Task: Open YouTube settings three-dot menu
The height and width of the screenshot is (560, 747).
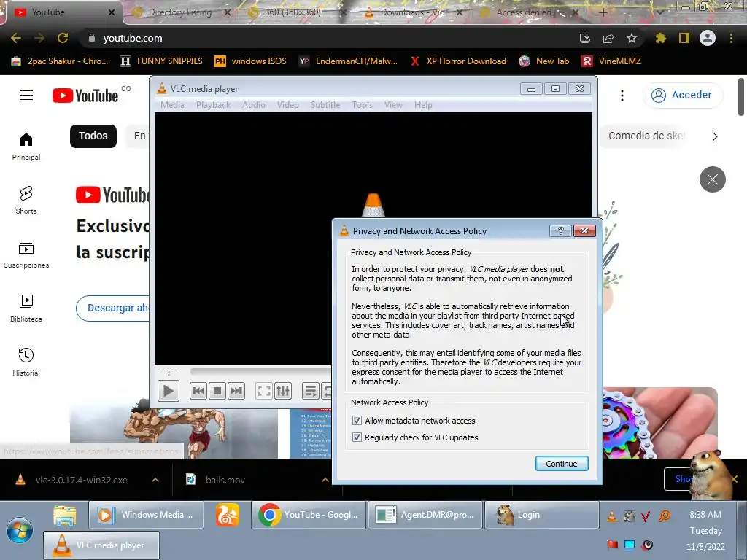Action: [x=622, y=96]
